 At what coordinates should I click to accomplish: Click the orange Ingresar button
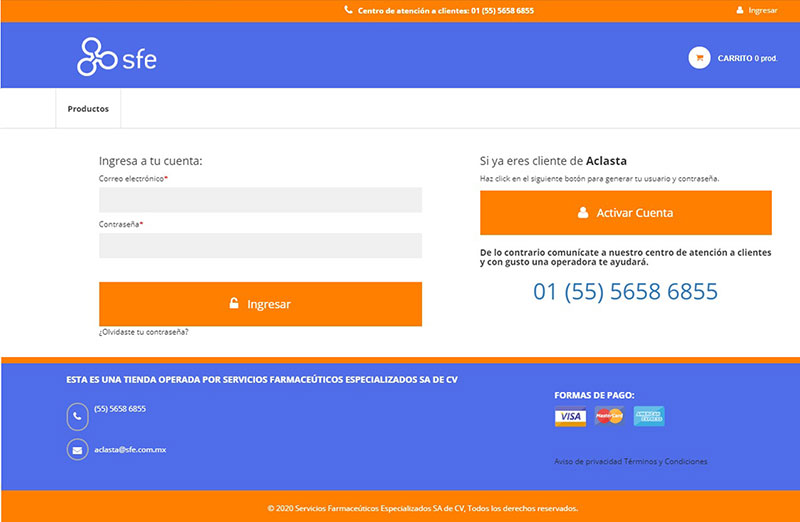tap(260, 304)
